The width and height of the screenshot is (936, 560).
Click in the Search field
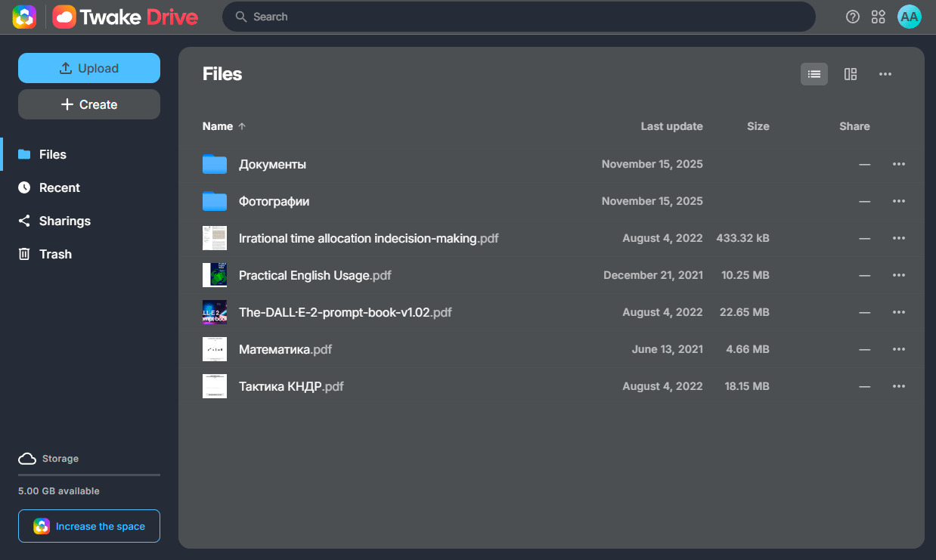tap(522, 17)
